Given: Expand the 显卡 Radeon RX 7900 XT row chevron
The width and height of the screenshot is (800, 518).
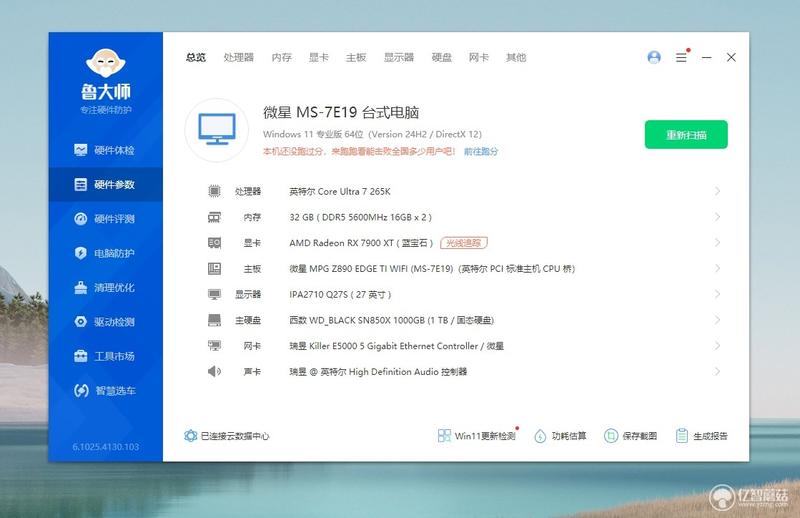Looking at the screenshot, I should (x=717, y=242).
